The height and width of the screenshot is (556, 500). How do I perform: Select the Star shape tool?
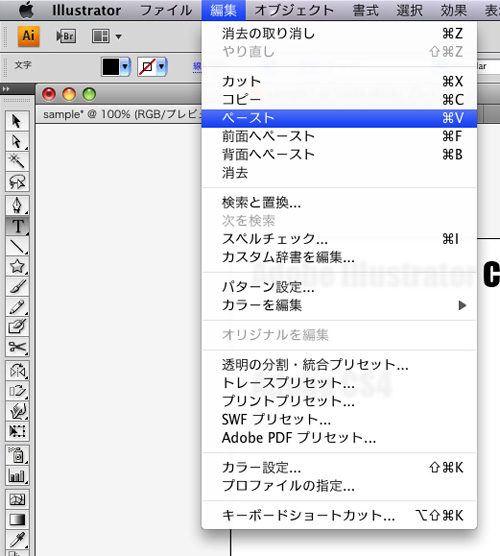click(x=17, y=266)
